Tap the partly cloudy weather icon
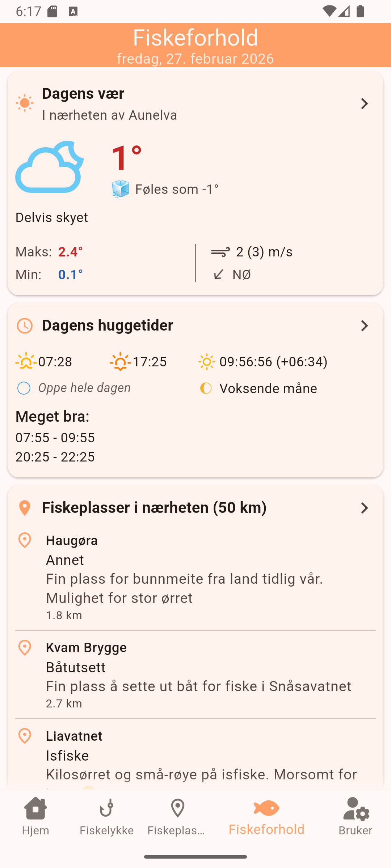The image size is (391, 868). [50, 167]
